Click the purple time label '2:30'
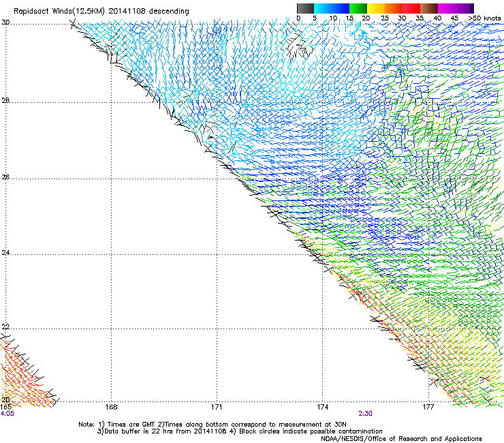Viewport: 504px width, 443px height. (366, 414)
